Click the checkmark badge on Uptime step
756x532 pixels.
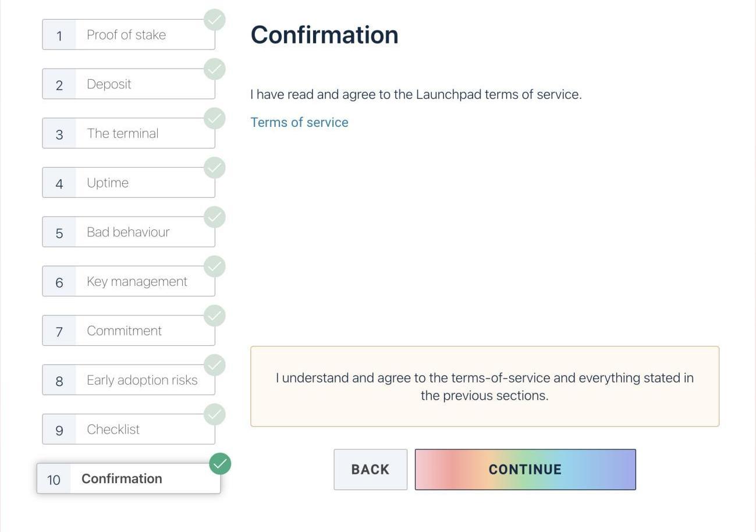click(215, 168)
